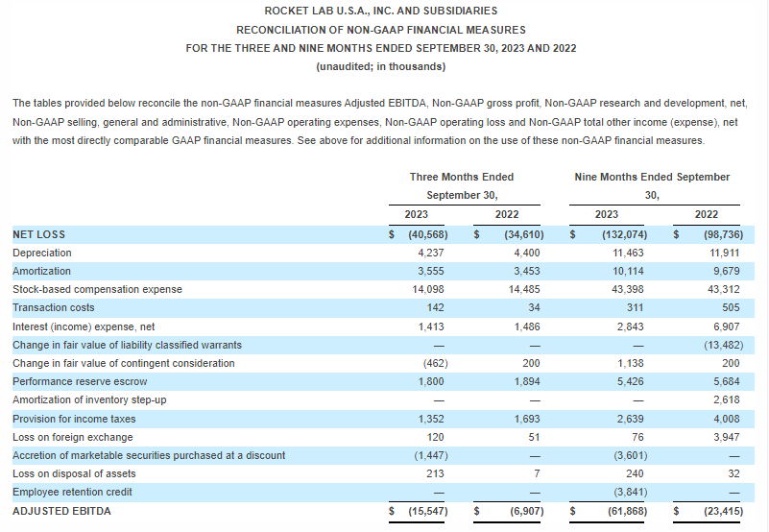Click the Three Months Ended column header

pyautogui.click(x=462, y=177)
